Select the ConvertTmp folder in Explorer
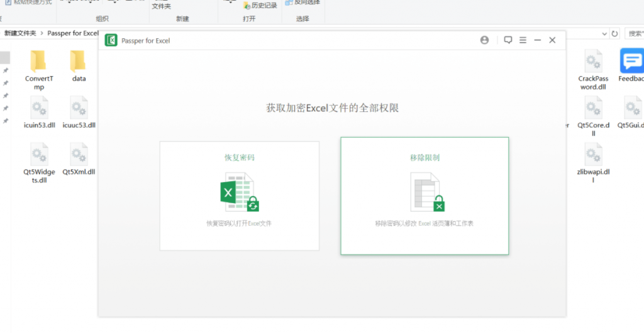Screen dimensions: 644x333 pyautogui.click(x=39, y=70)
